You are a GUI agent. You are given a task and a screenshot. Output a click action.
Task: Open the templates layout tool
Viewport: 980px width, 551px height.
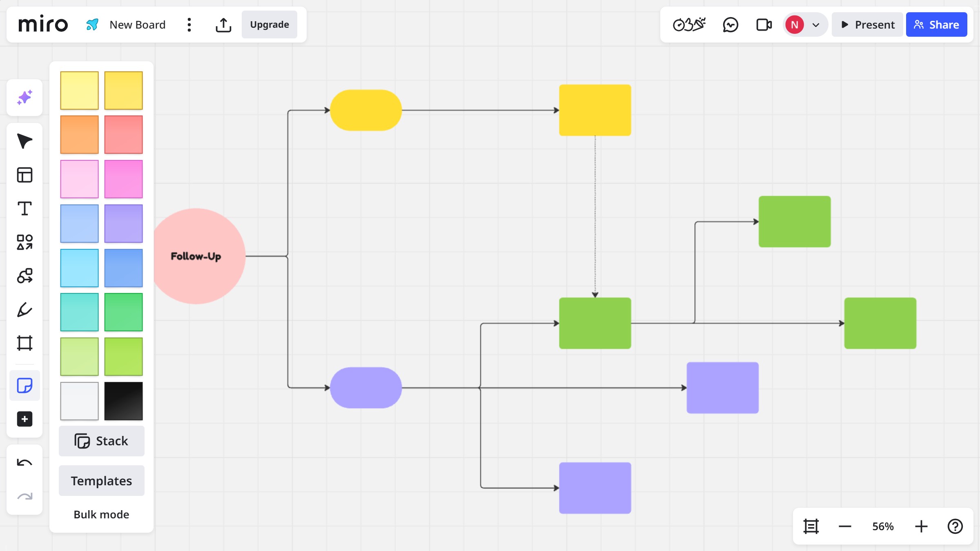[x=24, y=175]
